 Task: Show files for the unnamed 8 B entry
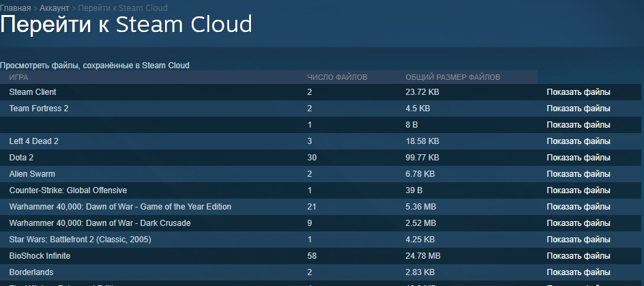coord(579,125)
